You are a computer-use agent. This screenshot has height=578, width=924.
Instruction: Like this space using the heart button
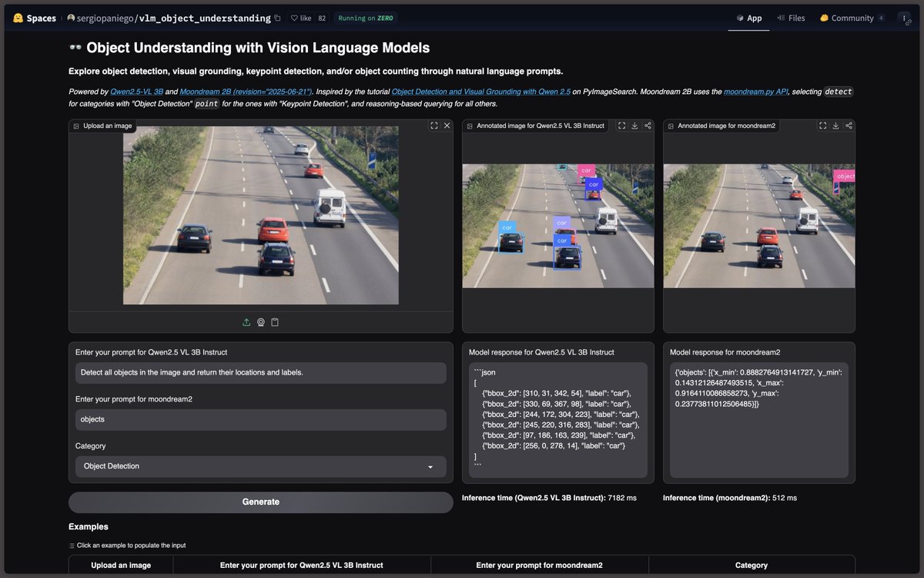click(x=302, y=18)
